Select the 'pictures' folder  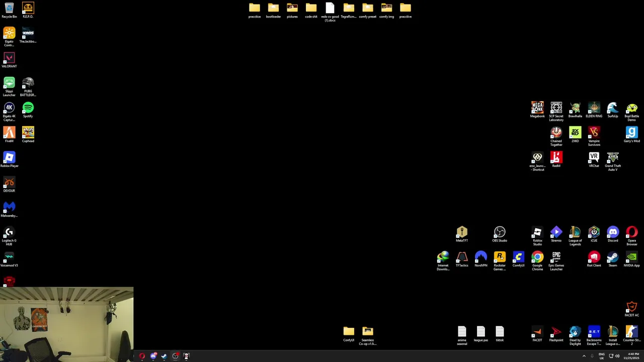point(292,10)
